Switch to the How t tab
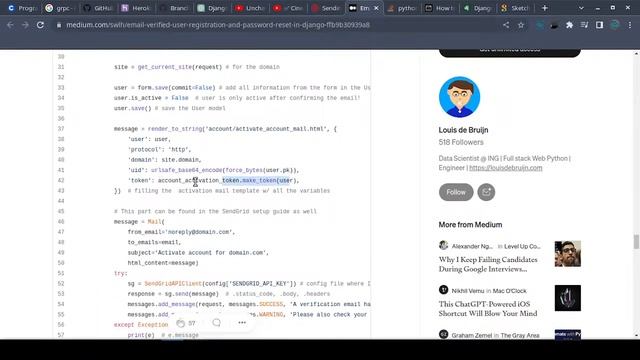 click(439, 8)
